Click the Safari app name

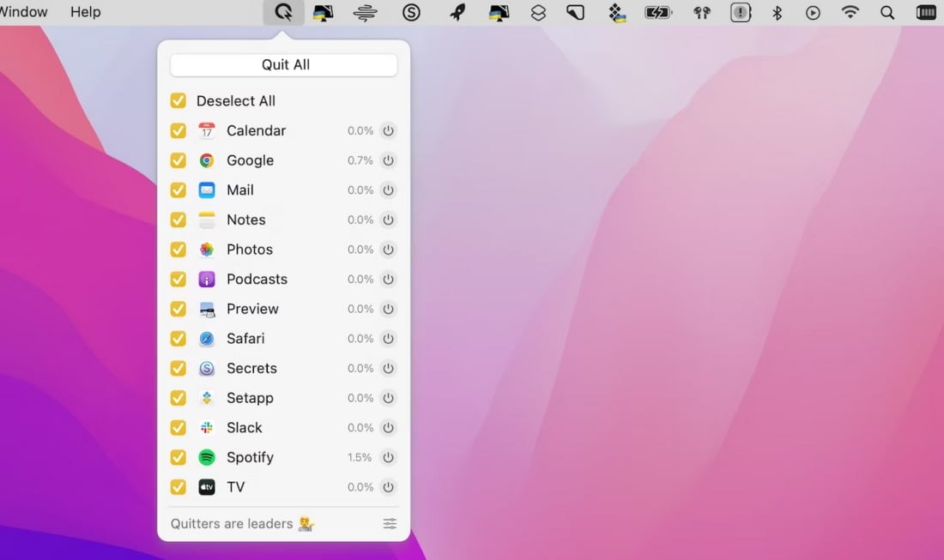(245, 339)
